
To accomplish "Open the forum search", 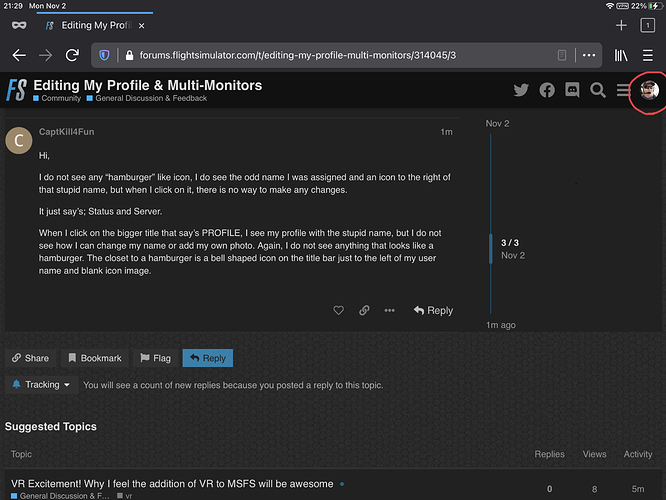I will coord(598,90).
